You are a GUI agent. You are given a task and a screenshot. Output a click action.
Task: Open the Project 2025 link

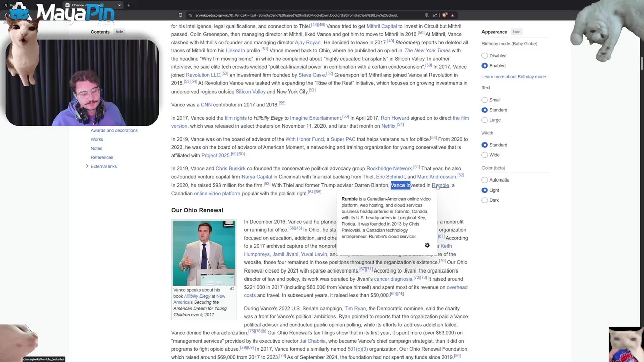point(215,156)
